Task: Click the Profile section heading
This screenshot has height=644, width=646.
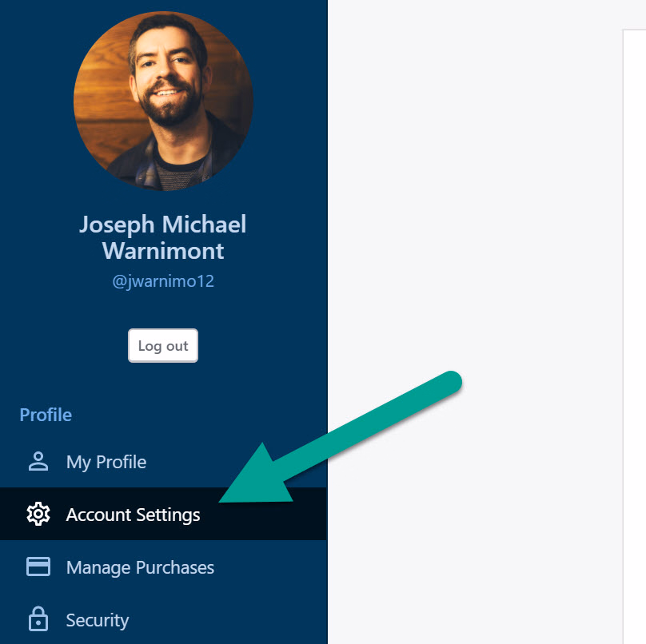Action: (x=46, y=415)
